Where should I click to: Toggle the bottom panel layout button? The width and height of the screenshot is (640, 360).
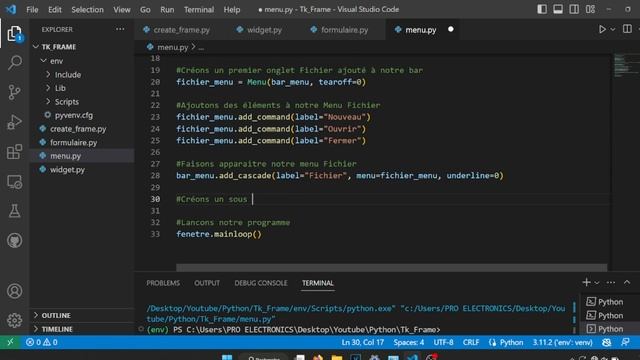pos(558,9)
